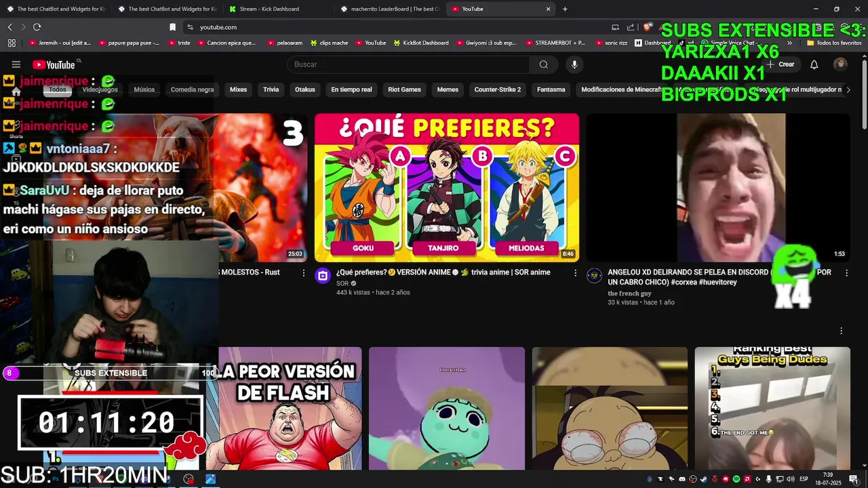Open the taskbar clock showing 7:39
This screenshot has height=488, width=868.
click(x=828, y=479)
